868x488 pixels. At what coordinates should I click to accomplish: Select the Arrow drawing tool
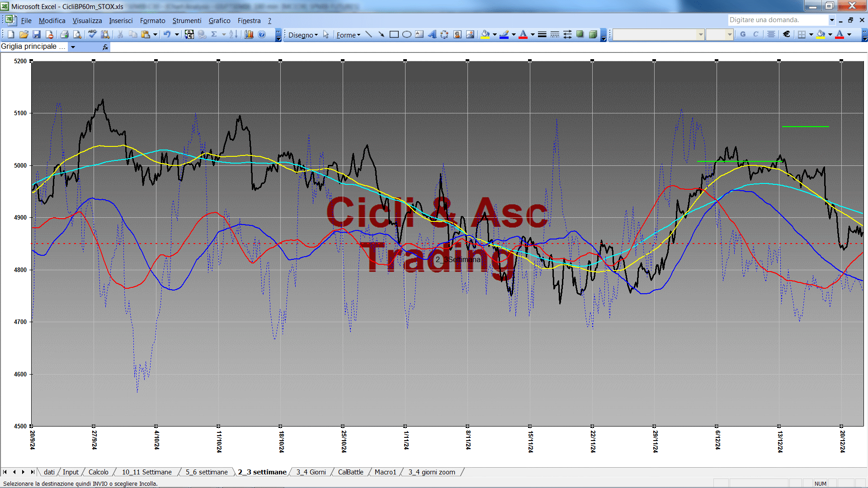pos(382,34)
